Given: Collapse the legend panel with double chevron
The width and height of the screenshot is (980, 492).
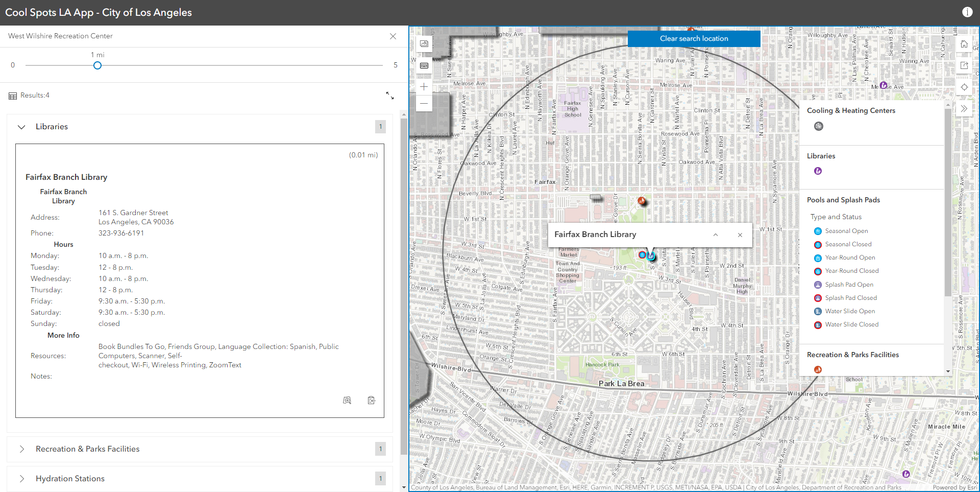Looking at the screenshot, I should [964, 108].
